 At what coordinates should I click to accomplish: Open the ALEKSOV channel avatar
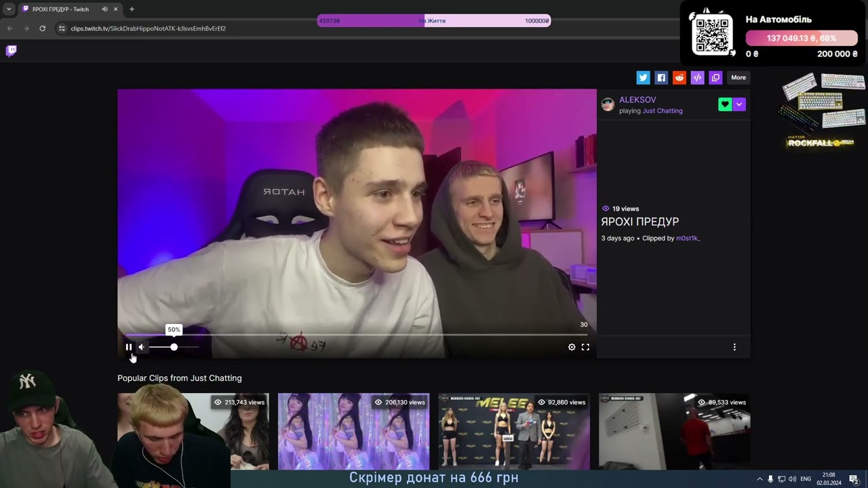coord(608,104)
